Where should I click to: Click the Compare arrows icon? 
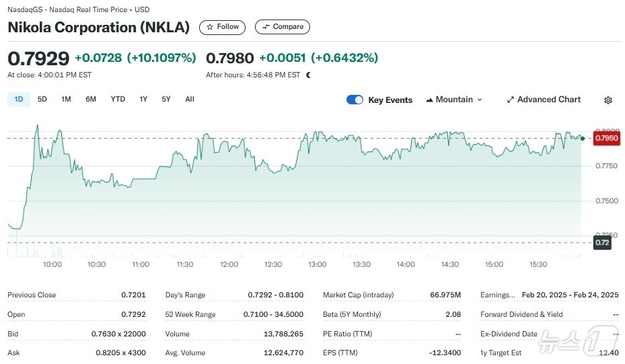coord(266,27)
